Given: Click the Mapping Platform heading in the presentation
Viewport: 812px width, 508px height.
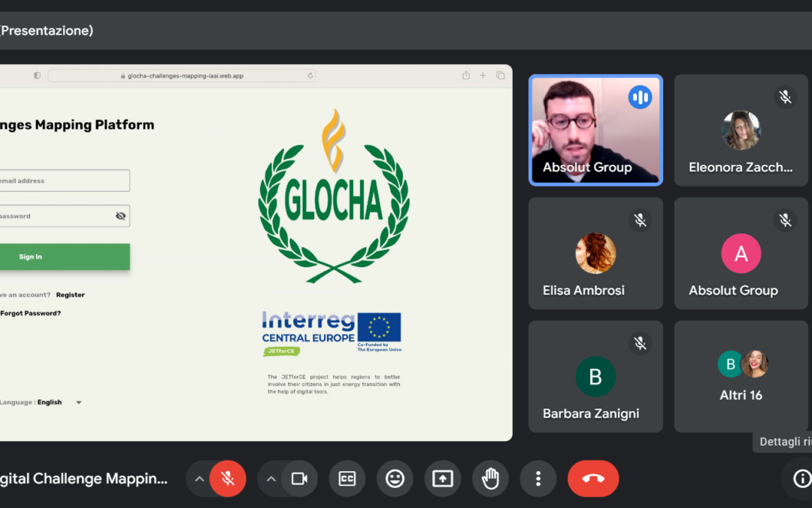Looking at the screenshot, I should (77, 125).
